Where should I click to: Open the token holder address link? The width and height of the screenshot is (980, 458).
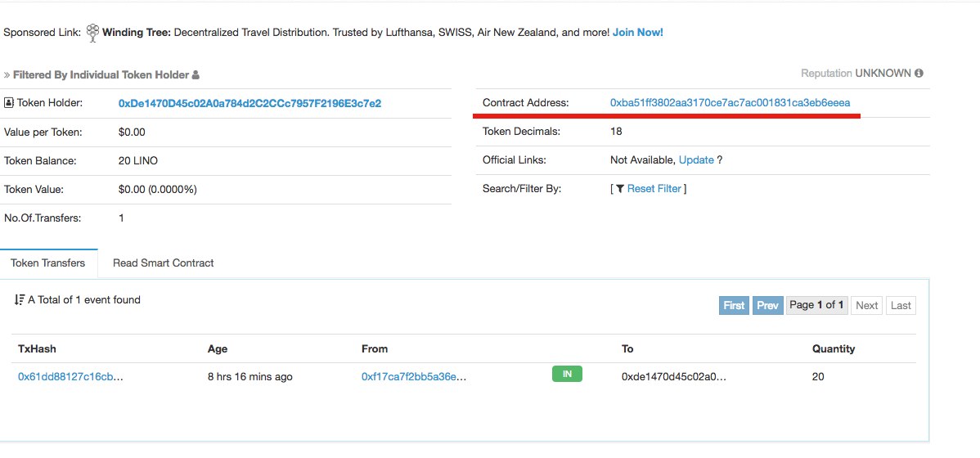249,104
